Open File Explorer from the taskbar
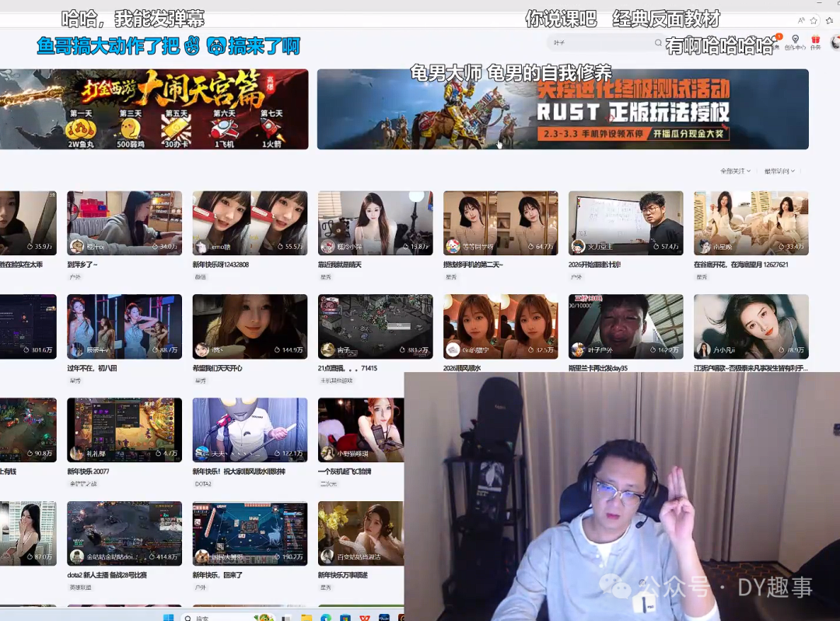This screenshot has width=840, height=621. 306,618
